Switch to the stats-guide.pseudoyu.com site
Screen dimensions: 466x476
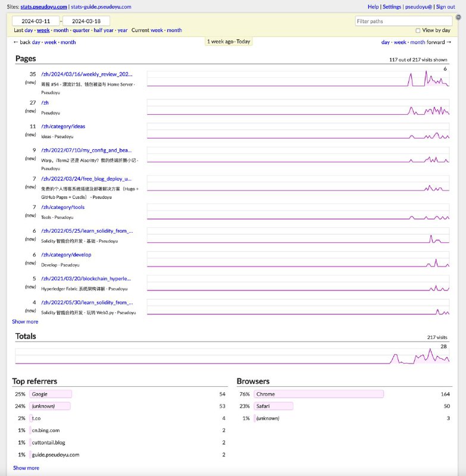click(x=101, y=7)
